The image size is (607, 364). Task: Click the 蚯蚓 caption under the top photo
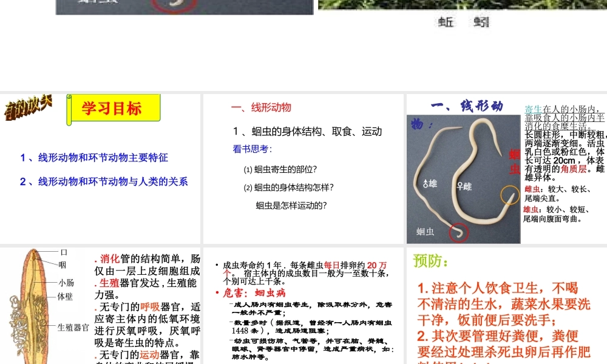click(x=463, y=22)
